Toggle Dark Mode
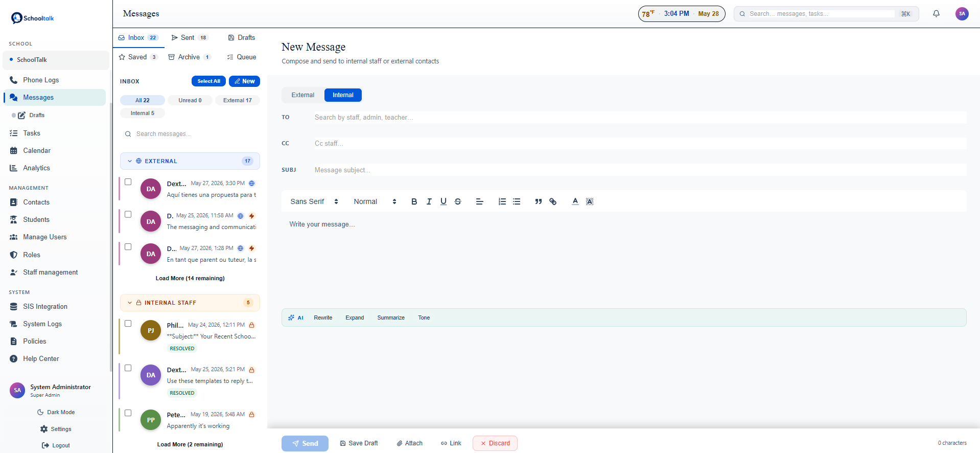The height and width of the screenshot is (453, 980). pos(56,412)
